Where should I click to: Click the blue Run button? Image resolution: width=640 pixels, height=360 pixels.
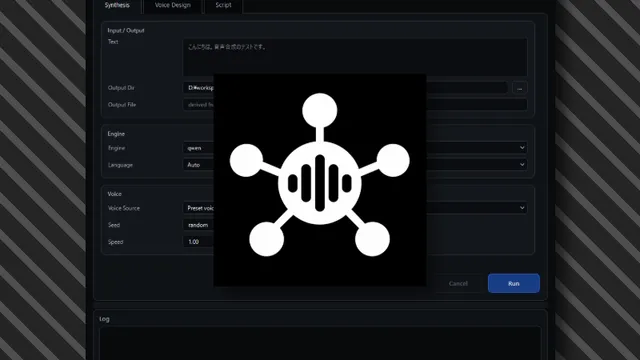point(513,283)
